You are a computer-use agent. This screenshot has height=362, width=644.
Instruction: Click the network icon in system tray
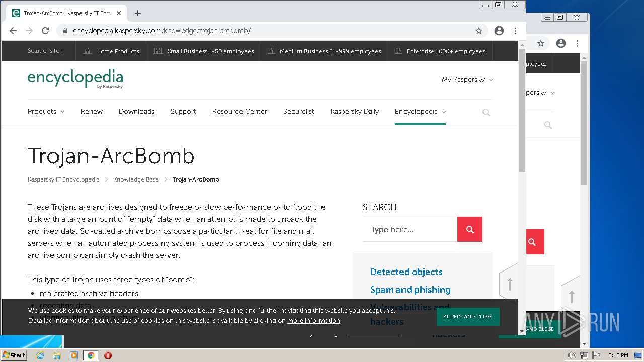pyautogui.click(x=584, y=355)
